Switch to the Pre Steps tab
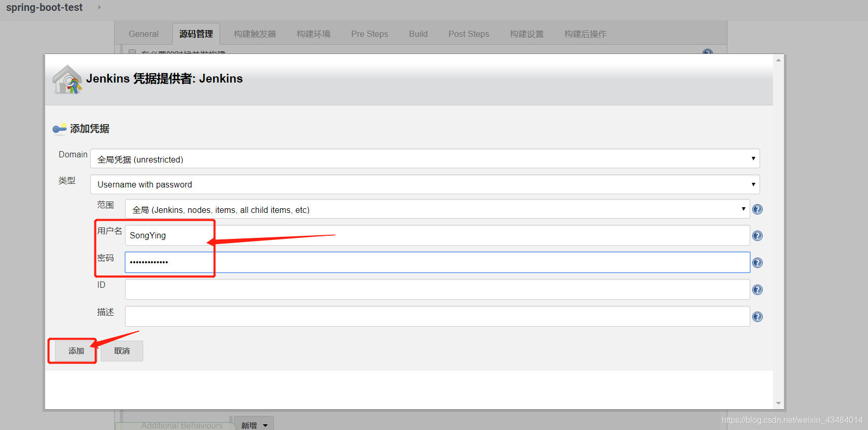Screen dimensions: 868x430 (369, 34)
